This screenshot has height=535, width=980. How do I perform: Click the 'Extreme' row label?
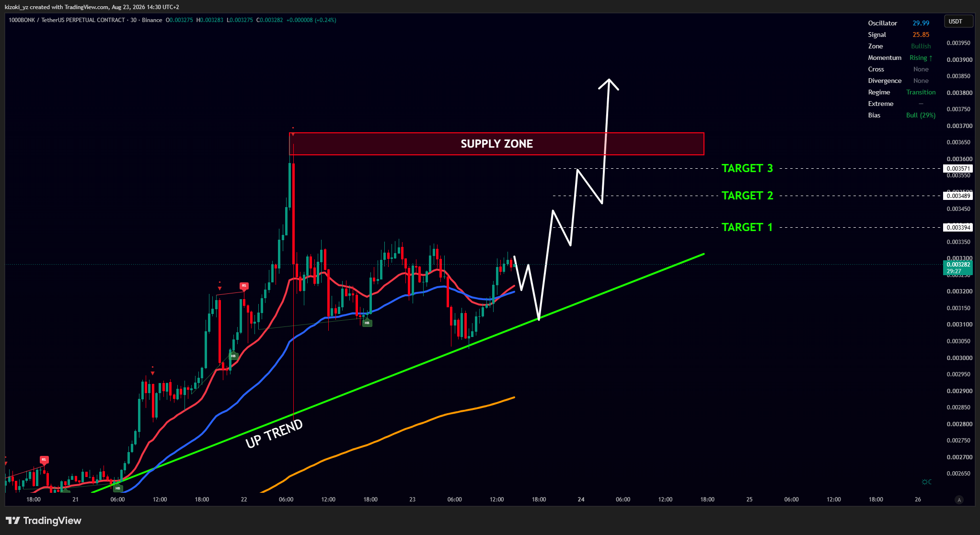coord(881,104)
